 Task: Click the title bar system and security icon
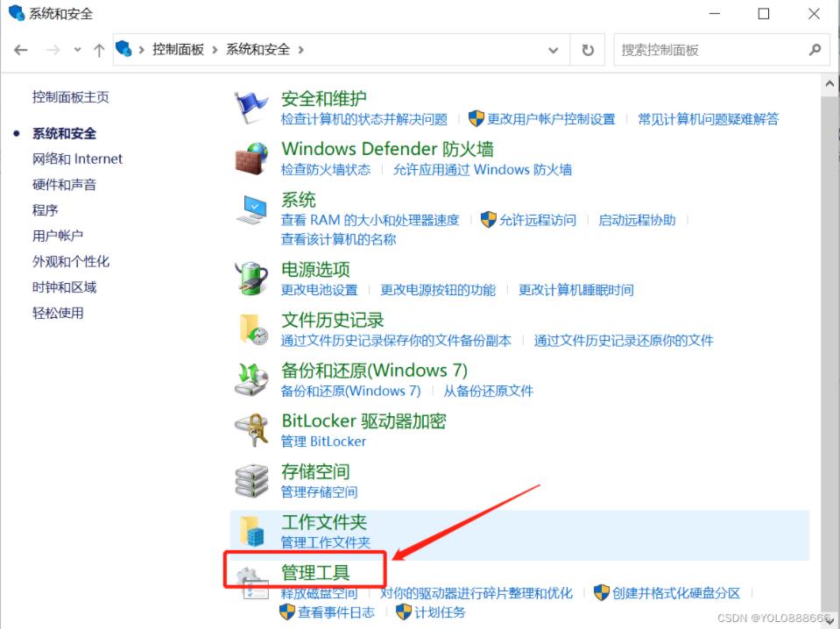17,12
